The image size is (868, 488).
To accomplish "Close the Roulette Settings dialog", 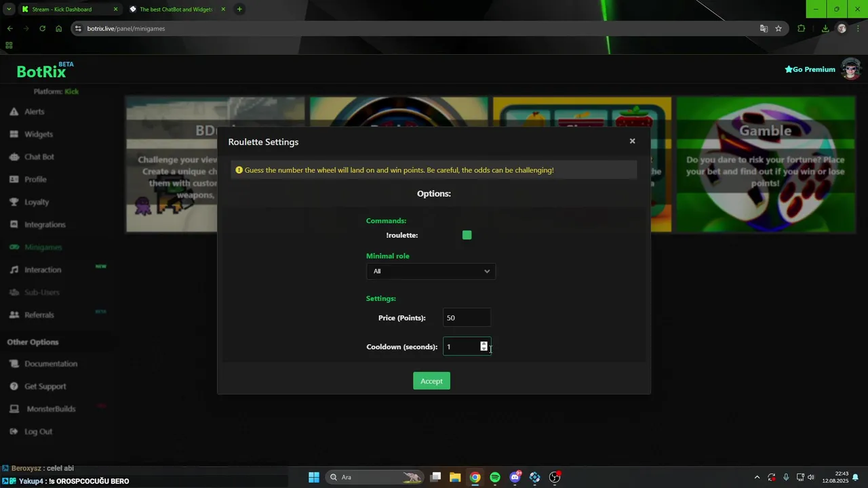I will point(632,141).
